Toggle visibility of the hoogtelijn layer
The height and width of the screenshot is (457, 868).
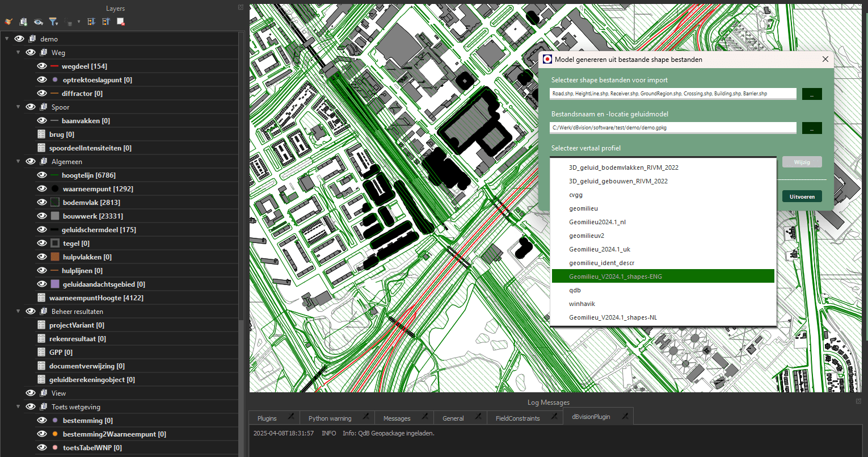40,175
